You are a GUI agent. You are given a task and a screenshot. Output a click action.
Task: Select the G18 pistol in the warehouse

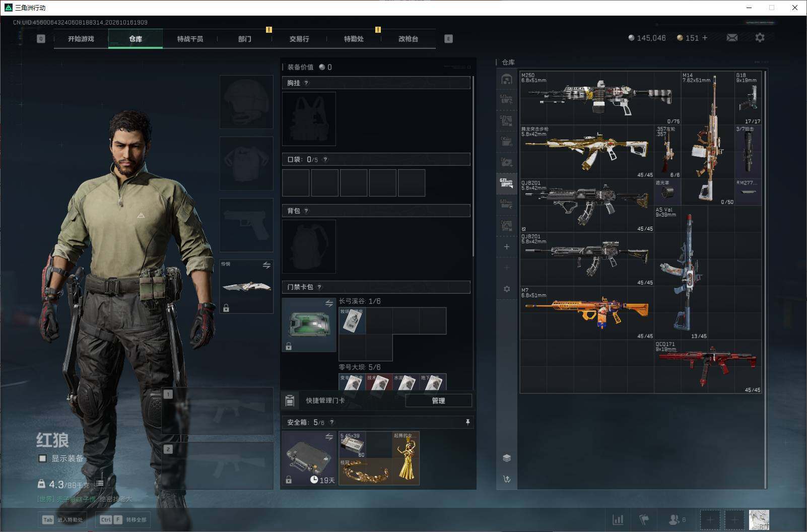point(748,98)
